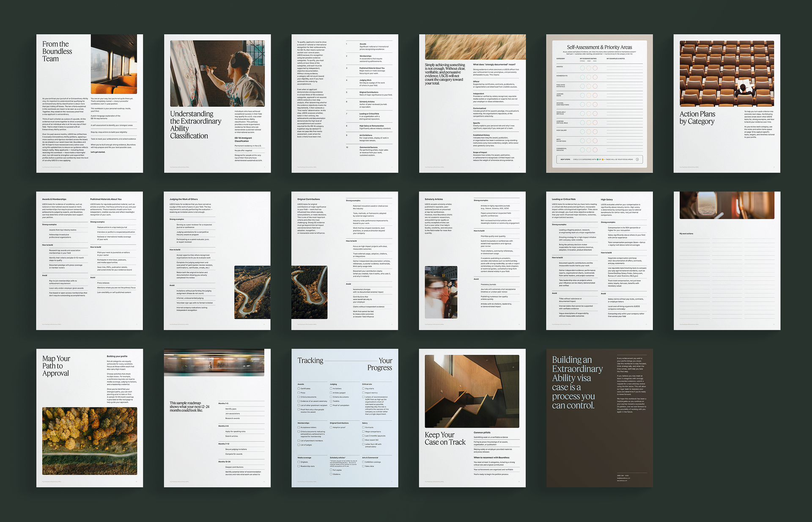
Task: Check the Org charts box under Critical role
Action: (x=363, y=388)
